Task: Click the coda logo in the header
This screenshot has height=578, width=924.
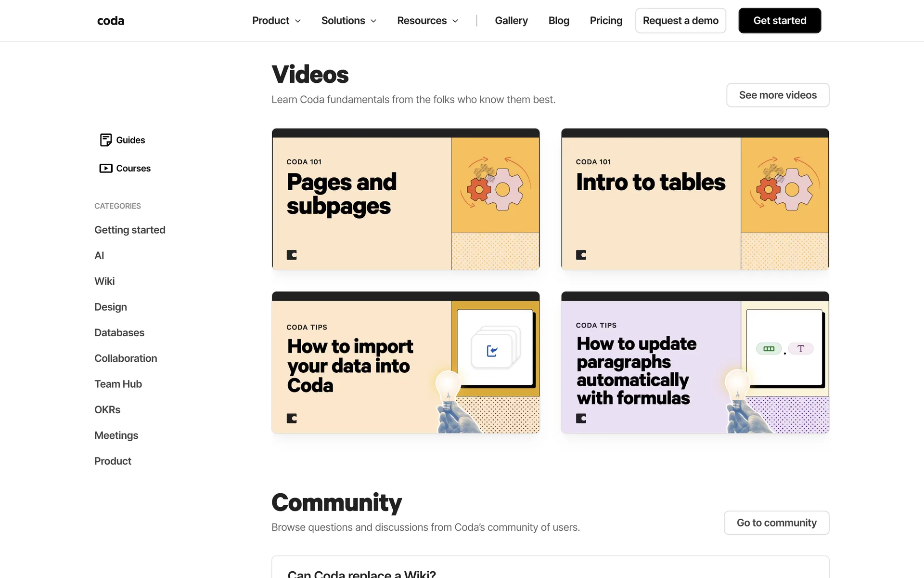Action: click(x=111, y=21)
